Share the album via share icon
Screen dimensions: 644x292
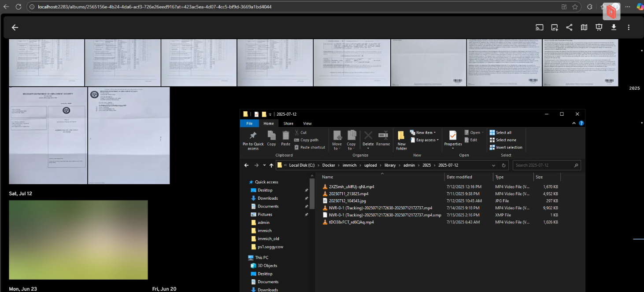[x=569, y=27]
